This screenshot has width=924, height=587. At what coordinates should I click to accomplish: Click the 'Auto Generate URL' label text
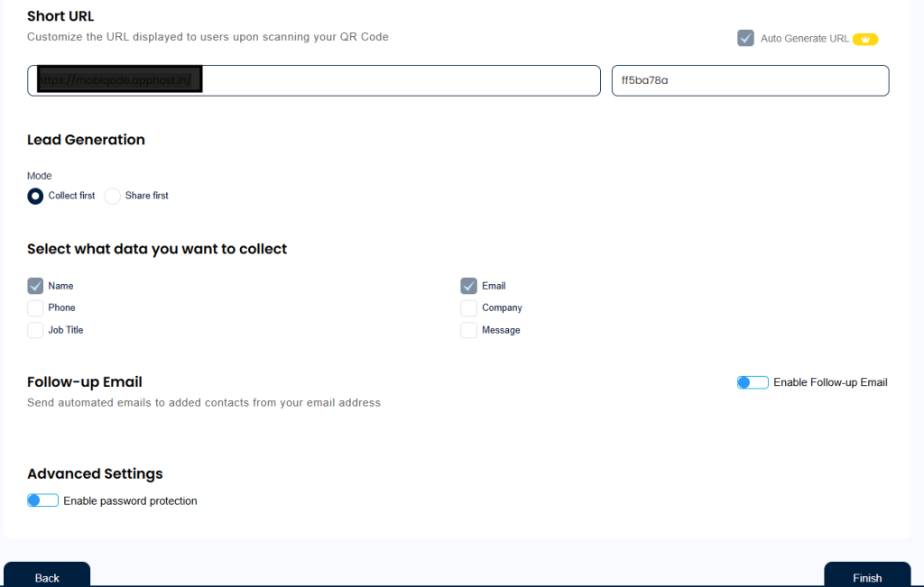tap(804, 39)
